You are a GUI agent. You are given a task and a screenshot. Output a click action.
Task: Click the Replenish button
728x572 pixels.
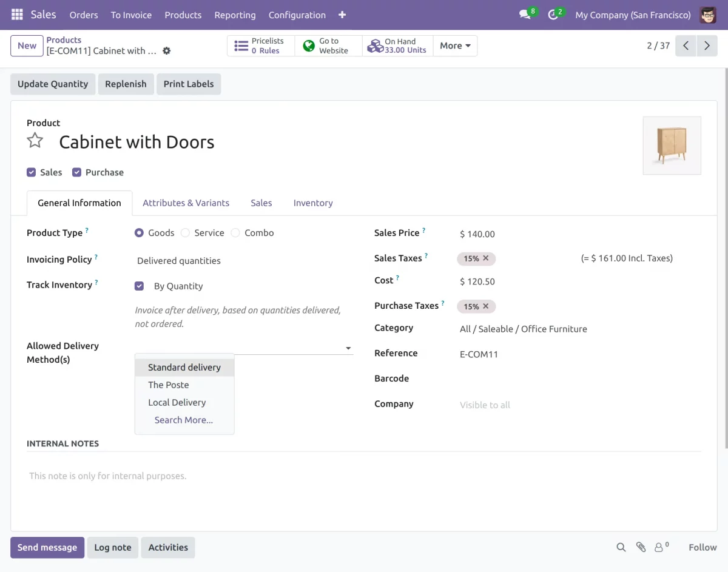pos(126,84)
